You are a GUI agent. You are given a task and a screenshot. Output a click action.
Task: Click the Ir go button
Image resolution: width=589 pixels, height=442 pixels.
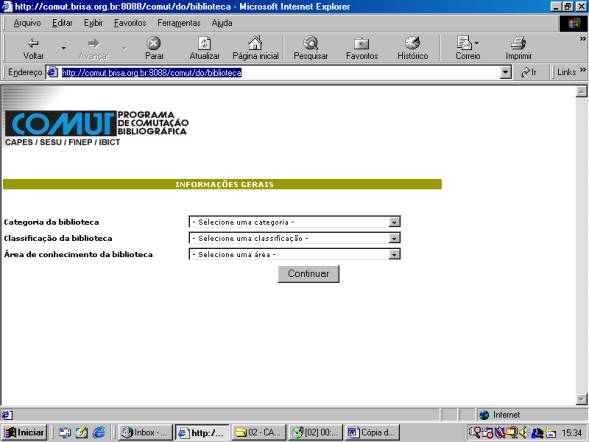pyautogui.click(x=529, y=72)
